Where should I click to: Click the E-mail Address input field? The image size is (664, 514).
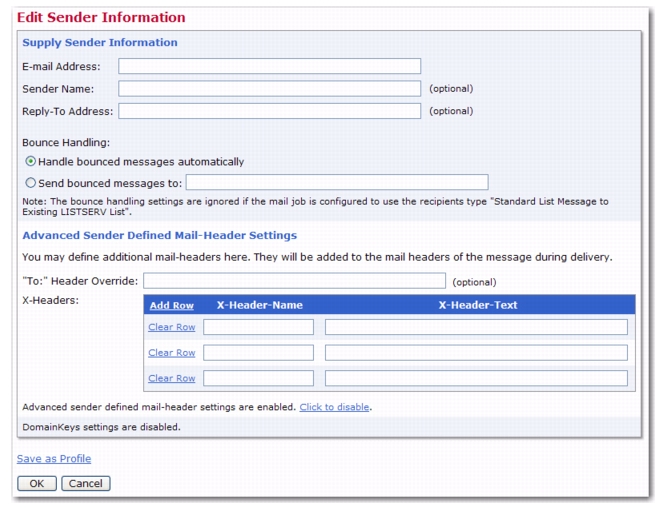click(x=269, y=66)
